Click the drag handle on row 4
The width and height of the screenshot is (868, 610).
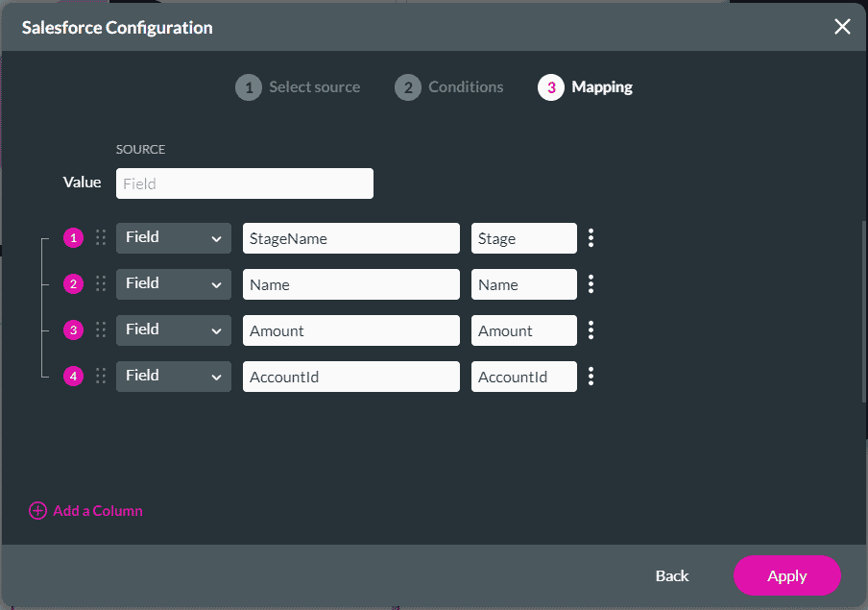click(x=101, y=377)
